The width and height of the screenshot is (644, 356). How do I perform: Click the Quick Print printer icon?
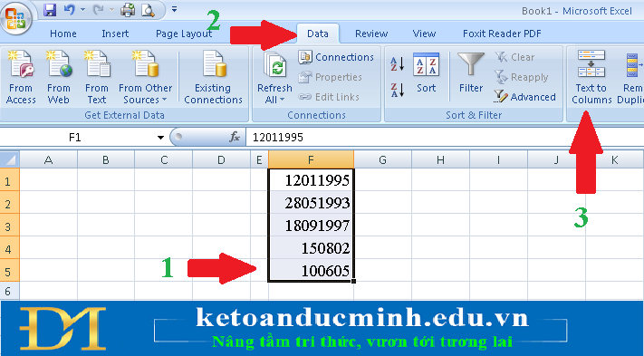128,10
